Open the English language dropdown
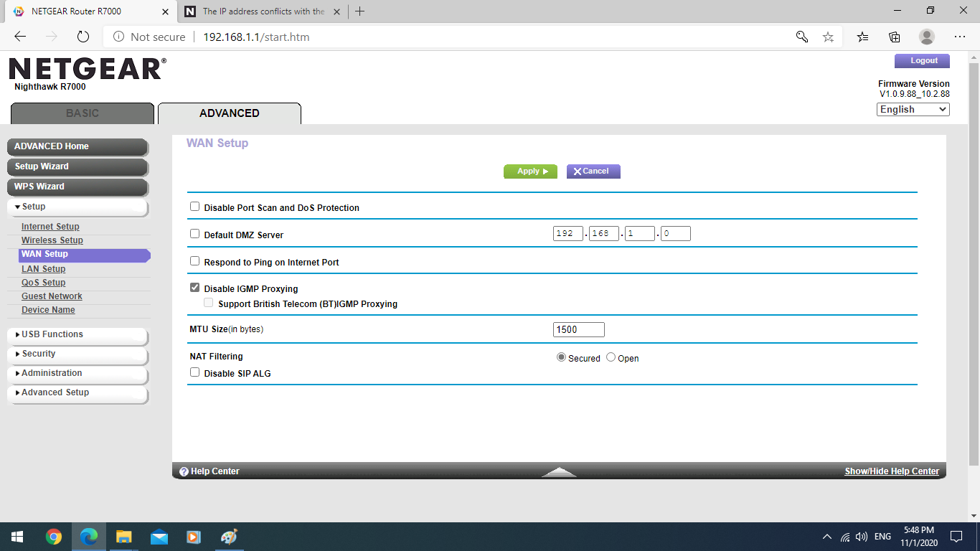 tap(913, 110)
